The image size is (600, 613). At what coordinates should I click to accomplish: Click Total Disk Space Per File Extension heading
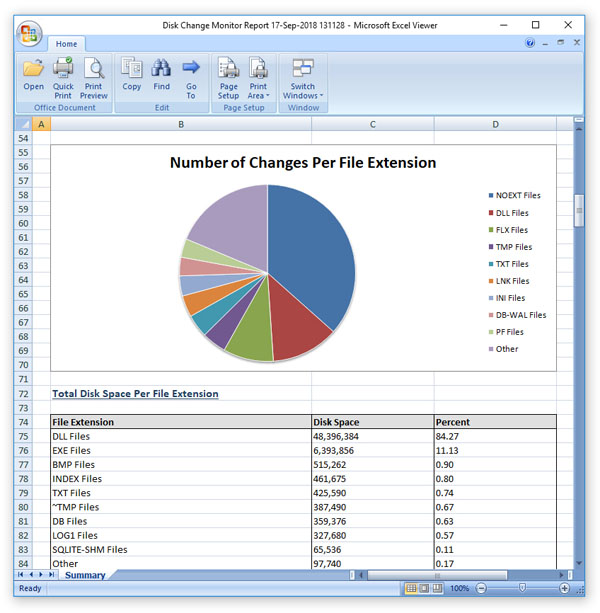pos(135,394)
